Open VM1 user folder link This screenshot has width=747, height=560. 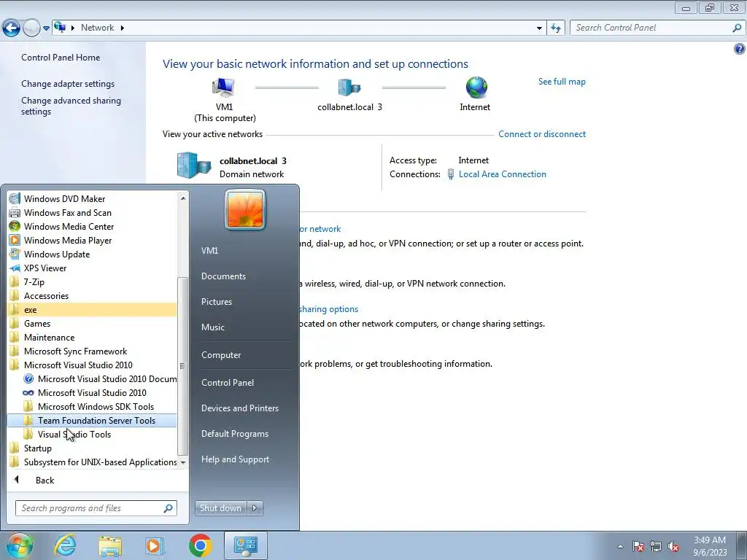click(x=209, y=251)
